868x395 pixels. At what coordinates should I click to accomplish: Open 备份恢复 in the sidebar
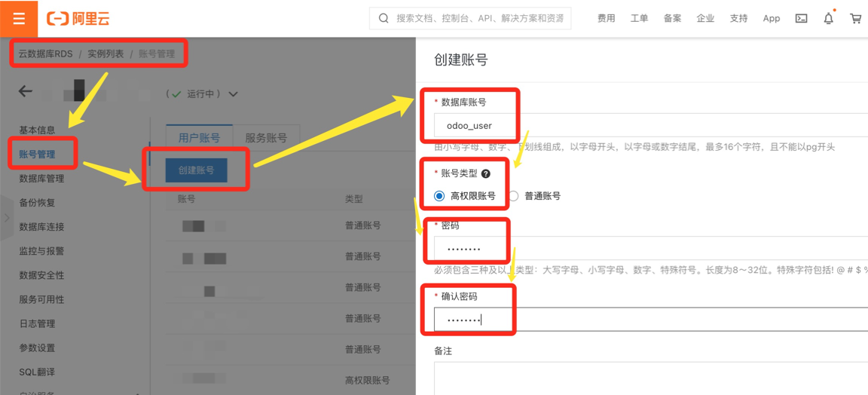(x=37, y=203)
